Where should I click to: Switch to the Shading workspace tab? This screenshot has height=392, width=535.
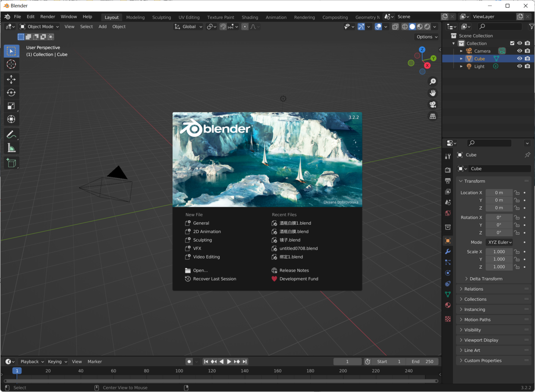point(250,17)
